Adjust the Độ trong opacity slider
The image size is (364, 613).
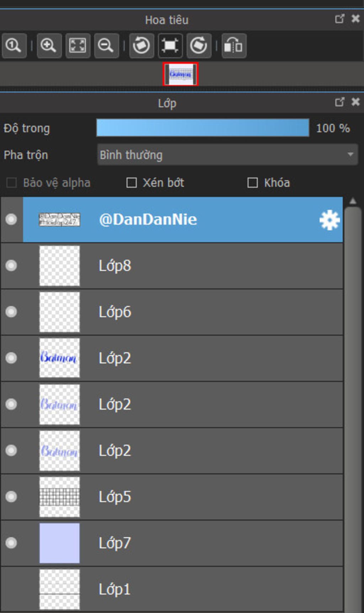[x=203, y=128]
